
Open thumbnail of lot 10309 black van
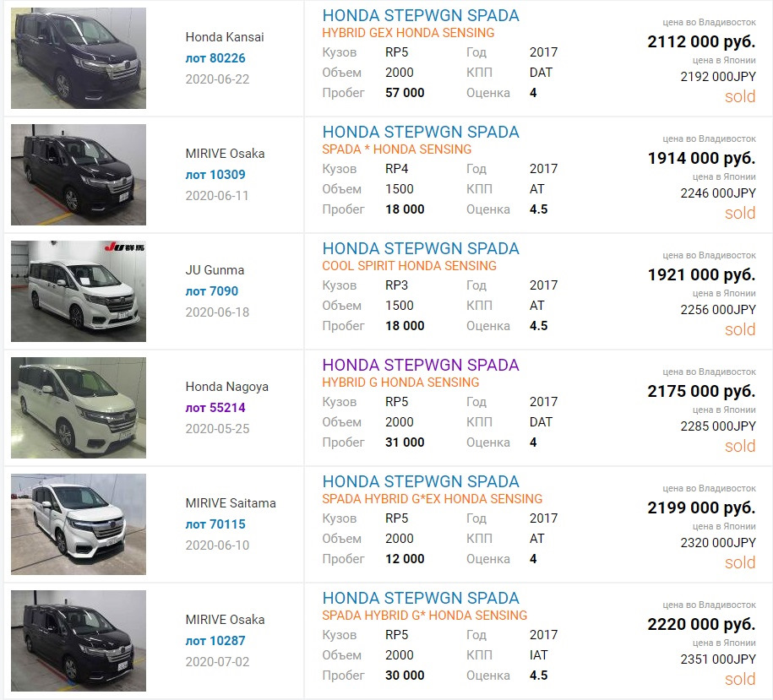pyautogui.click(x=79, y=175)
